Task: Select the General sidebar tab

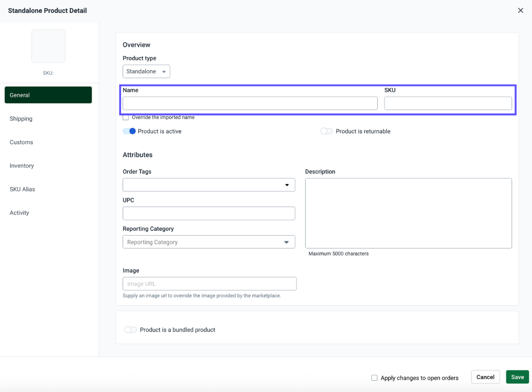Action: [x=48, y=95]
